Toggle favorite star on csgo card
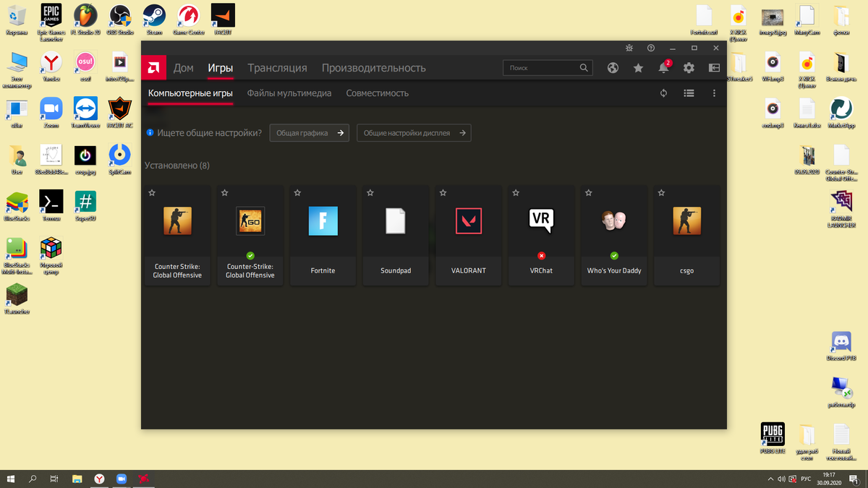Screen dimensions: 868x488 pyautogui.click(x=661, y=193)
